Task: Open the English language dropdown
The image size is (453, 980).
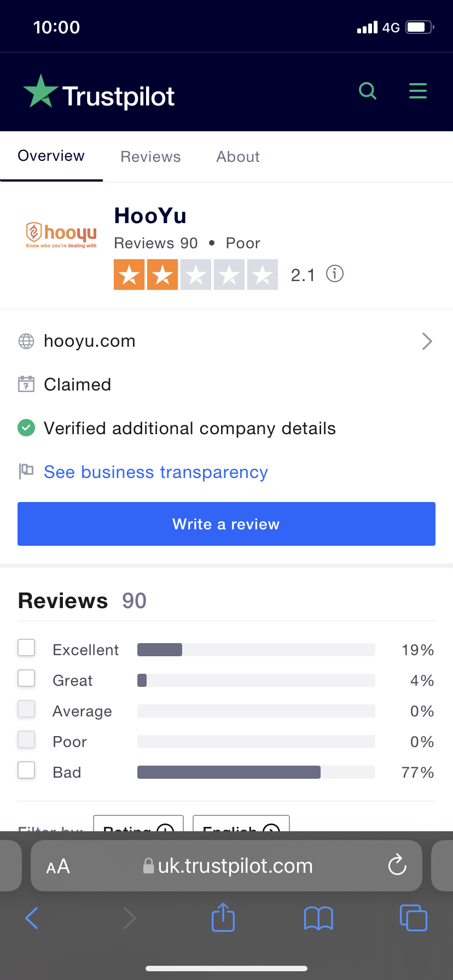Action: pyautogui.click(x=241, y=825)
